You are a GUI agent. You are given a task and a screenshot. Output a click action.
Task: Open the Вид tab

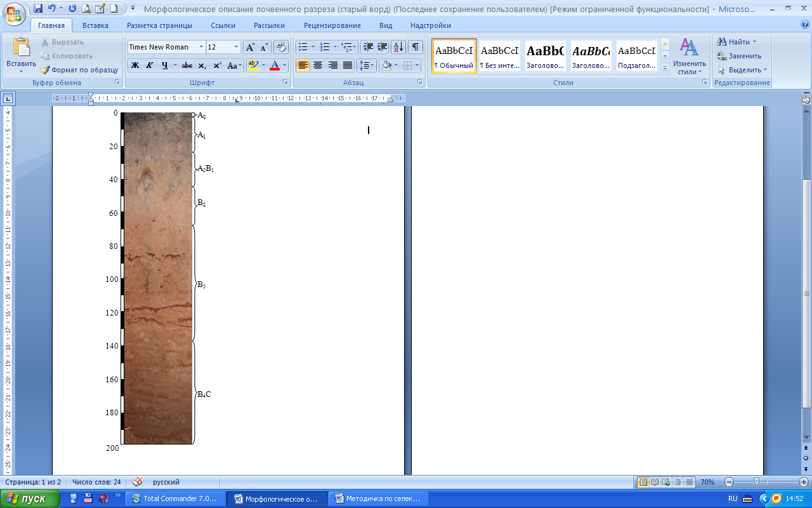coord(386,25)
